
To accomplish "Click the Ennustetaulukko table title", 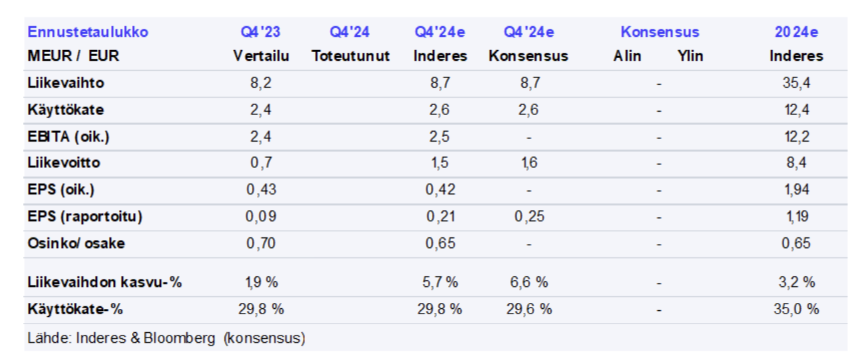I will click(x=87, y=32).
